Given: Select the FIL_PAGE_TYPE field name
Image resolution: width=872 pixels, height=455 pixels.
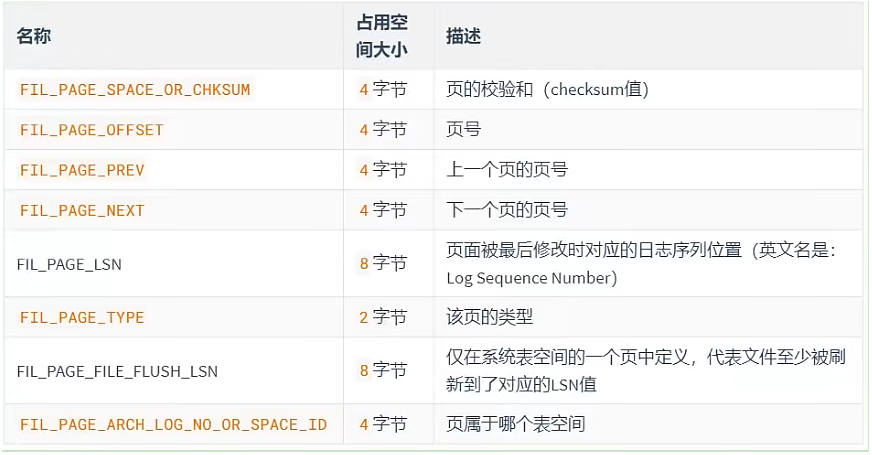Looking at the screenshot, I should point(82,318).
